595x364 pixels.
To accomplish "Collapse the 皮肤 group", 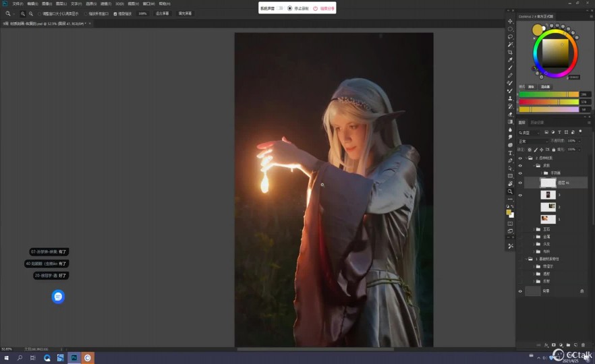I will [534, 166].
